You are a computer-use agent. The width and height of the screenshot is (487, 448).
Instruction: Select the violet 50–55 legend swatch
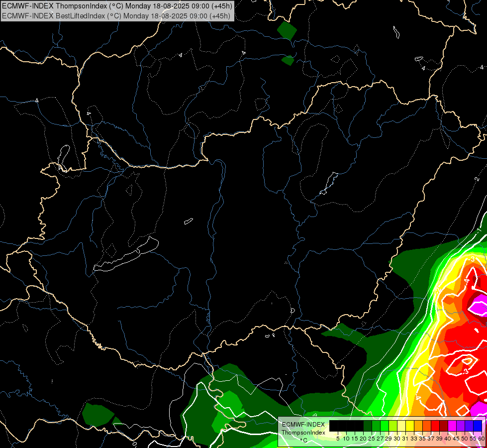(x=469, y=426)
